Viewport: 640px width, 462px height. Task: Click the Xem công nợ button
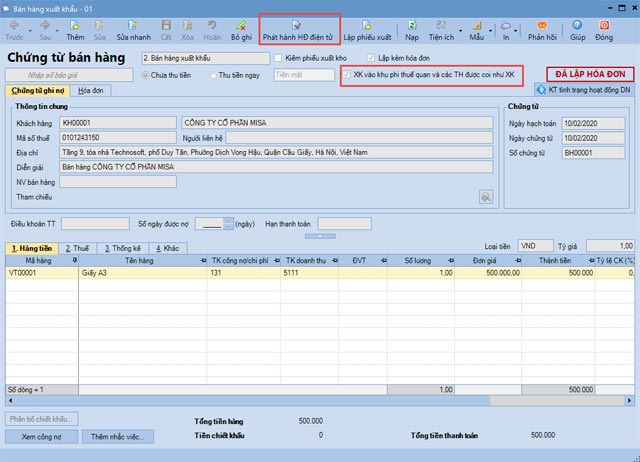click(x=42, y=437)
